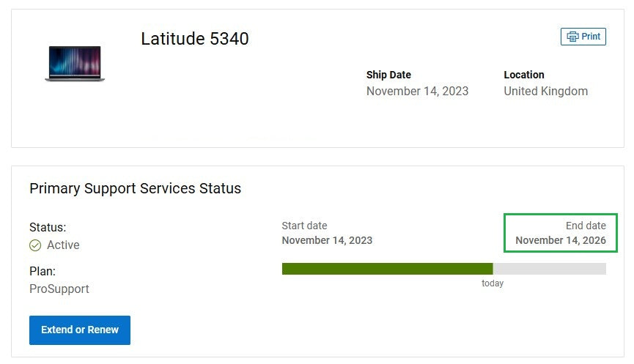Screen dimensions: 634x364
Task: Click the Plan label
Action: [43, 272]
